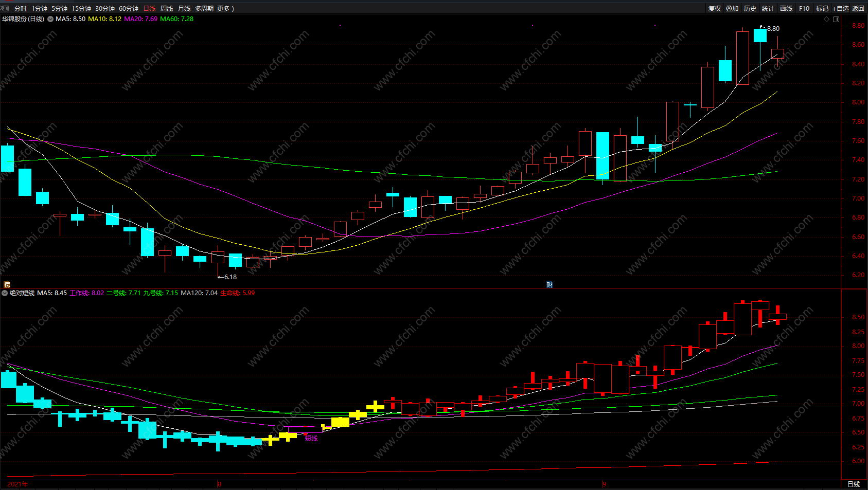Viewport: 868px width, 490px height.
Task: Toggle the left sidebar panel icon
Action: point(5,8)
